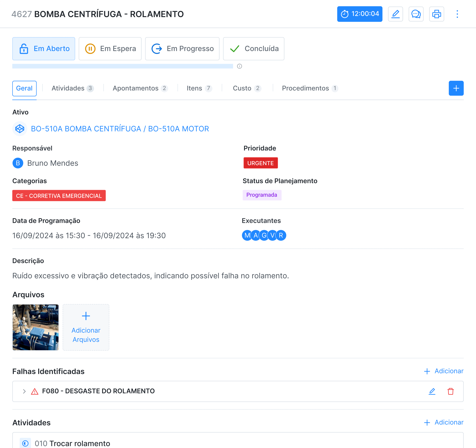Click the status progress bar
Screen dimensions: 476x448
tap(123, 66)
